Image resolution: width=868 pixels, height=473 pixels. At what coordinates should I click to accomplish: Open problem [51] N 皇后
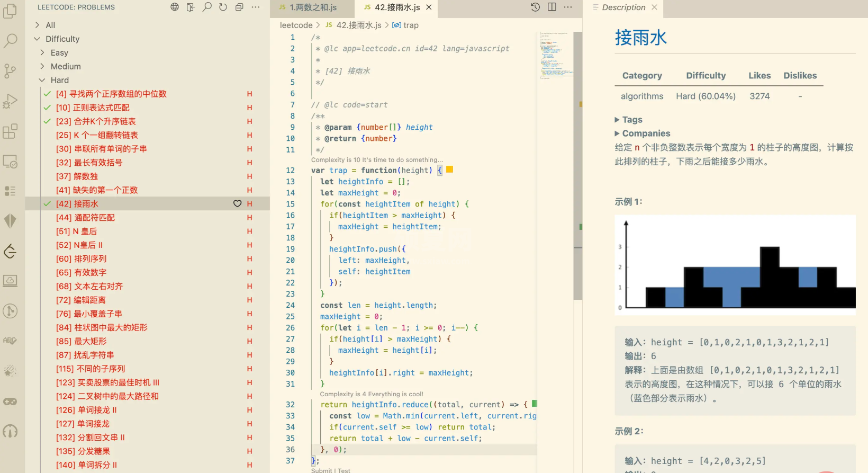76,231
